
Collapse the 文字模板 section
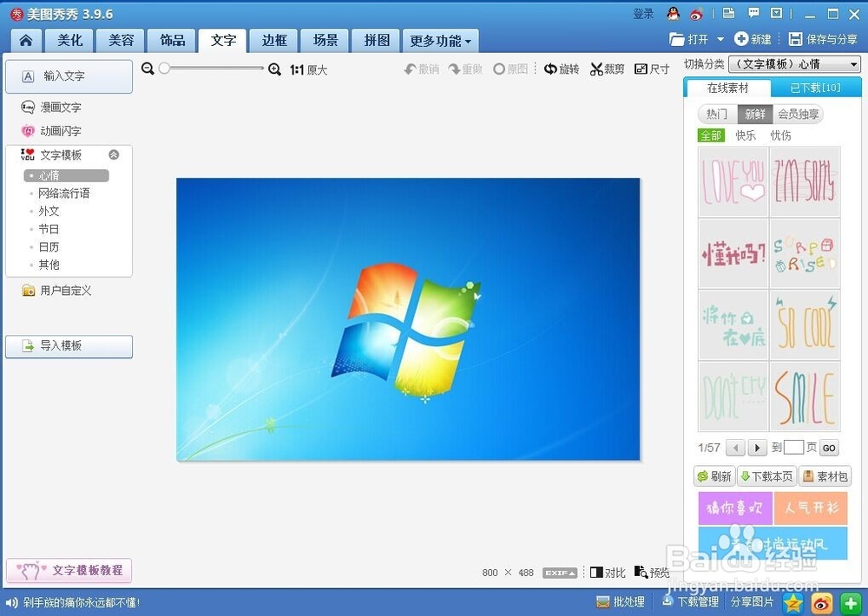point(114,155)
